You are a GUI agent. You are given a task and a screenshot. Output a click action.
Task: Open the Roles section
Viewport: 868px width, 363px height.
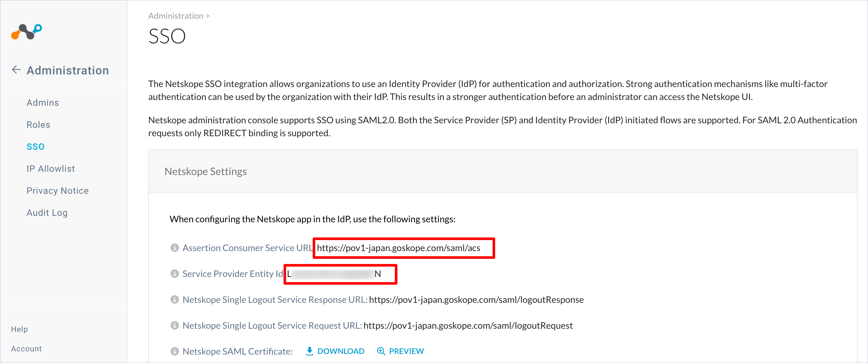click(x=39, y=125)
